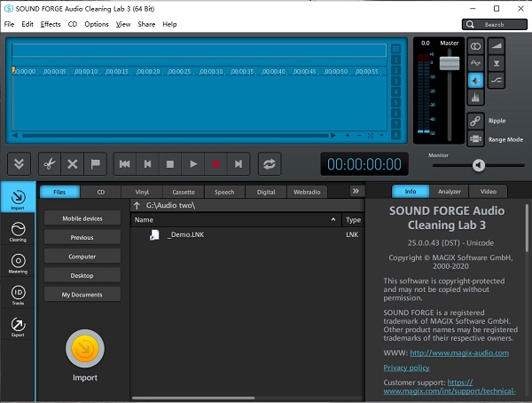The width and height of the screenshot is (532, 403).
Task: Click the red Record button
Action: tap(215, 164)
